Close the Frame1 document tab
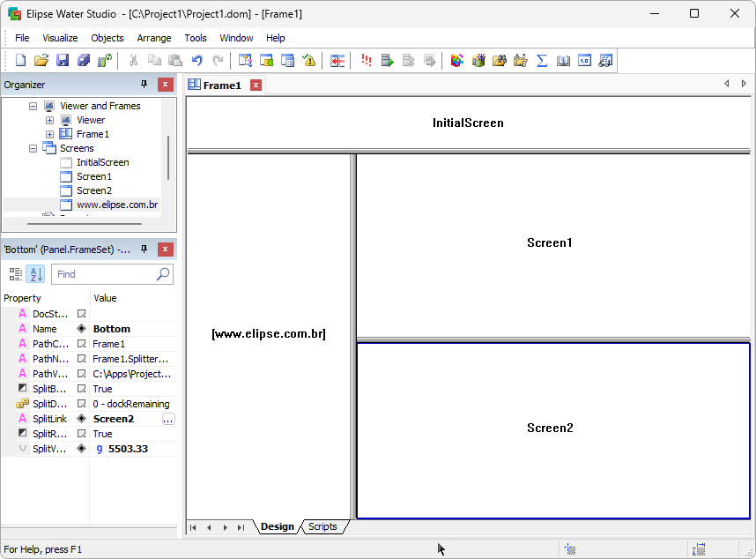 tap(256, 86)
